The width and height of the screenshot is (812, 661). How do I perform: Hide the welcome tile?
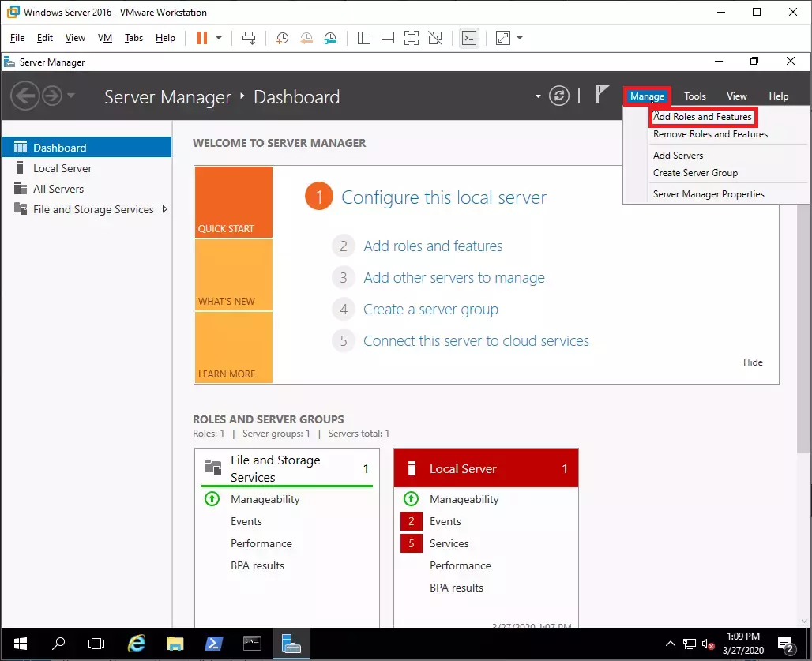[x=753, y=362]
